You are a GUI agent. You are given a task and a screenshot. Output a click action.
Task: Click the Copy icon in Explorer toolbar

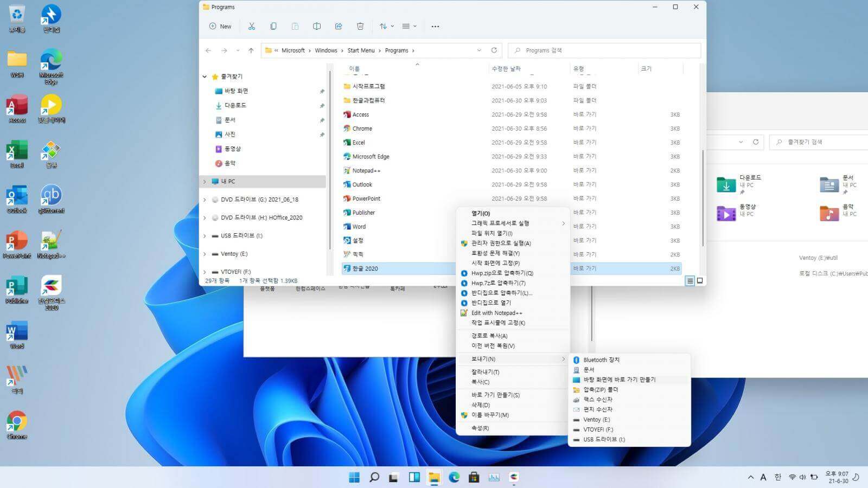click(273, 26)
